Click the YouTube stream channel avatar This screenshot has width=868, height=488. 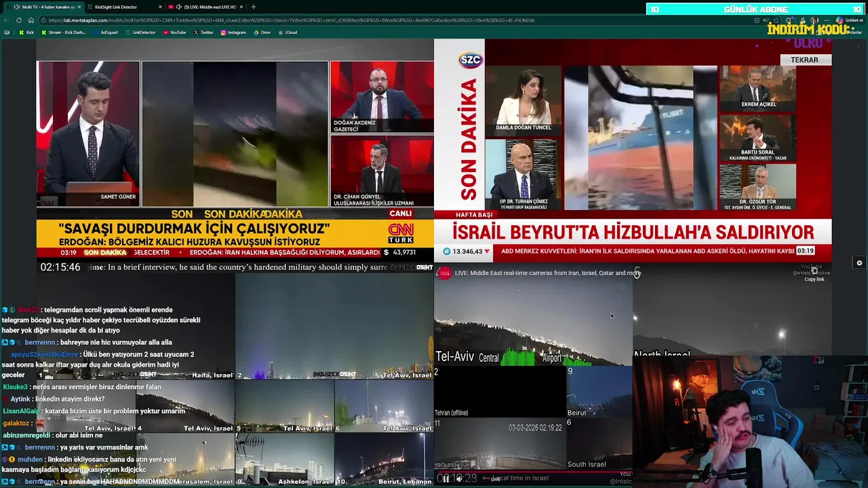click(444, 273)
